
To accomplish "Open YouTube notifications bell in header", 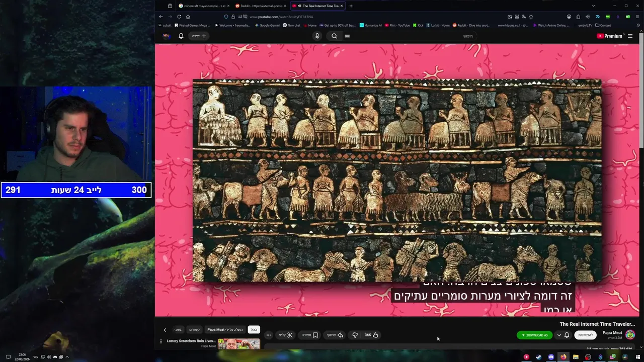I will 181,36.
